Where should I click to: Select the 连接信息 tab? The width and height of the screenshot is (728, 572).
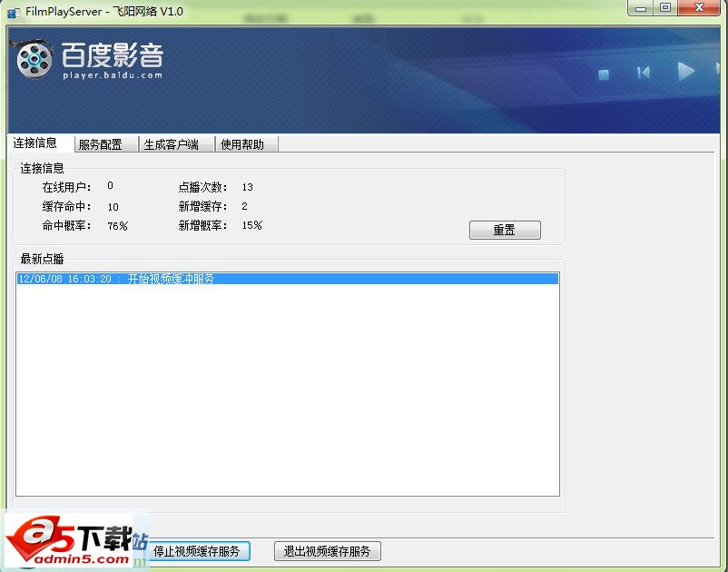(x=34, y=143)
